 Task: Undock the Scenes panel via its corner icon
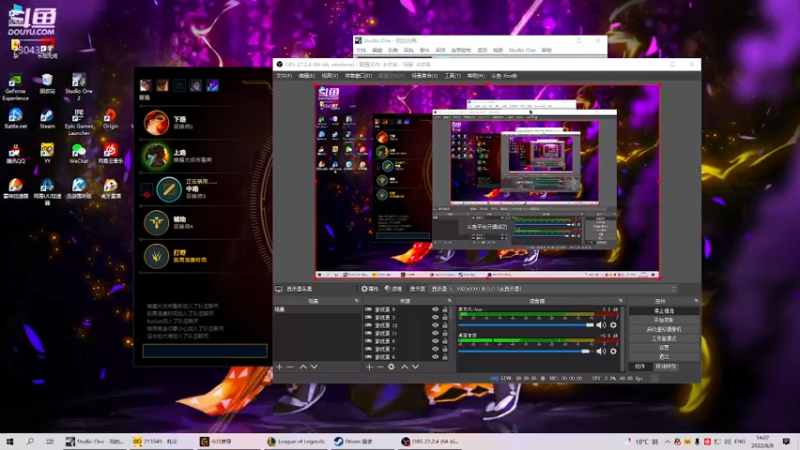pos(357,301)
